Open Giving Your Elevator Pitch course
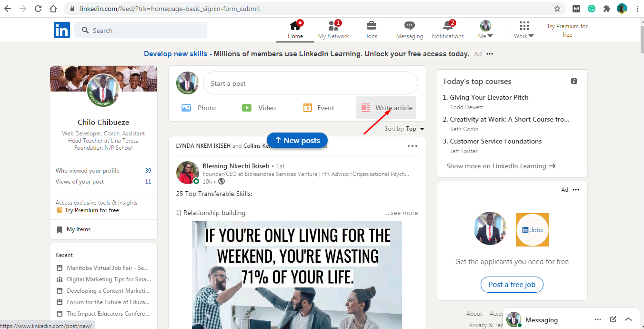Viewport: 644px width, 329px height. click(x=489, y=97)
